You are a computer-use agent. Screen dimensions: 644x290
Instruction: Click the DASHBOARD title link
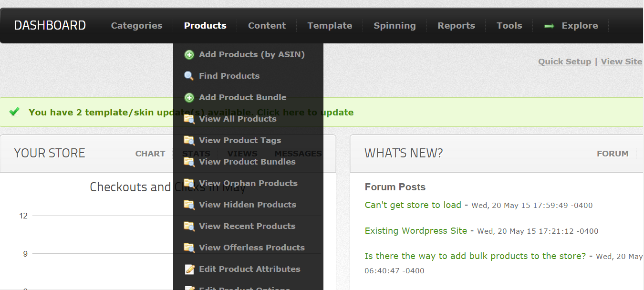[x=50, y=25]
